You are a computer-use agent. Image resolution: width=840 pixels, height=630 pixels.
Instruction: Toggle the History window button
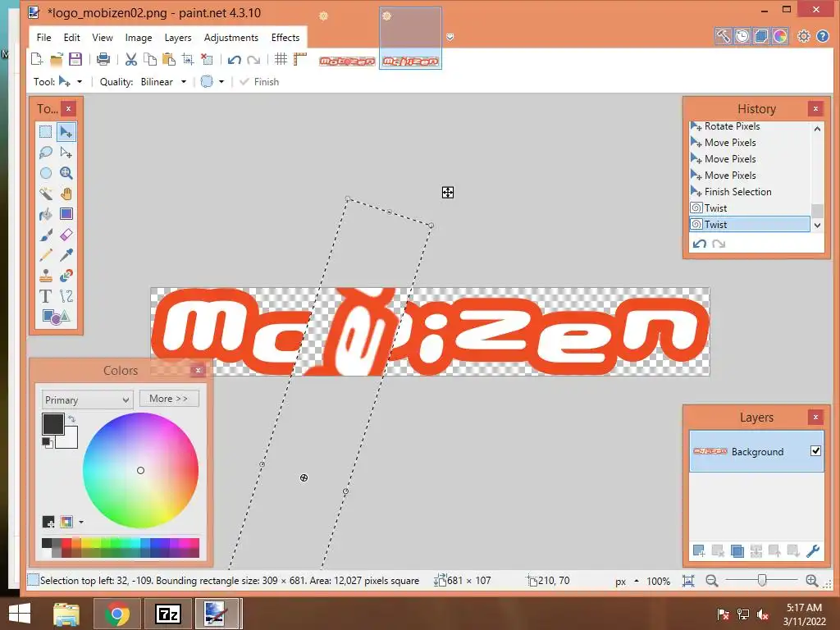tap(742, 36)
